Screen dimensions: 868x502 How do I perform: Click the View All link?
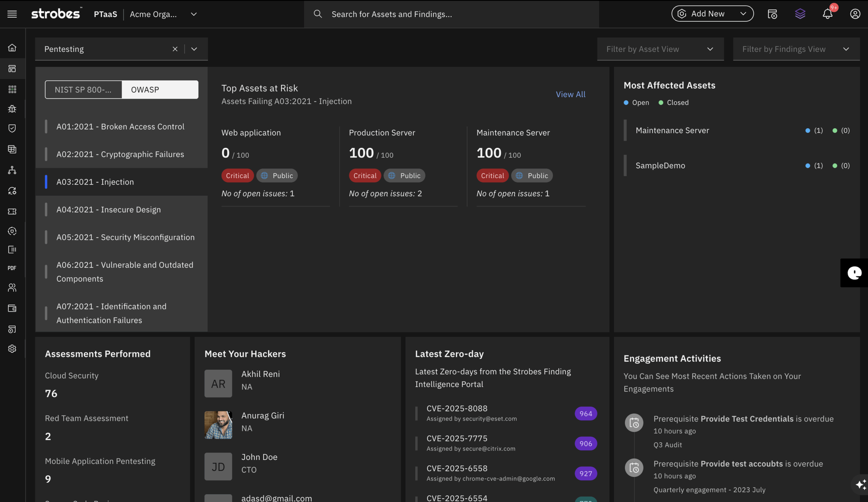(x=570, y=94)
